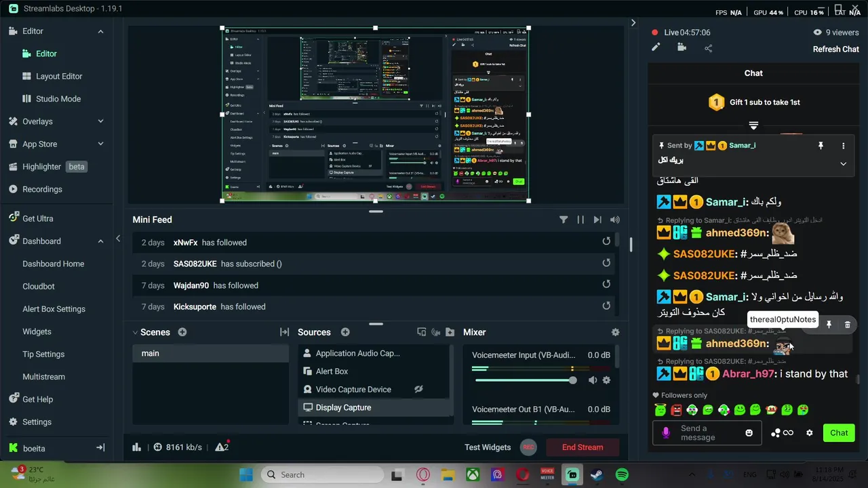Select the Alert Box source
Viewport: 868px width, 488px height.
pyautogui.click(x=375, y=371)
